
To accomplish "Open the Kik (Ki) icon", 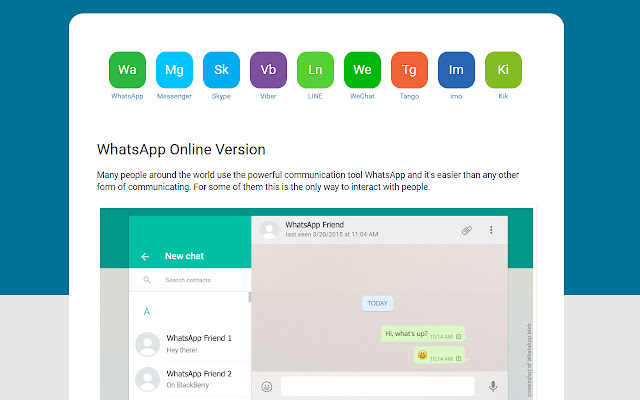I will [x=503, y=70].
